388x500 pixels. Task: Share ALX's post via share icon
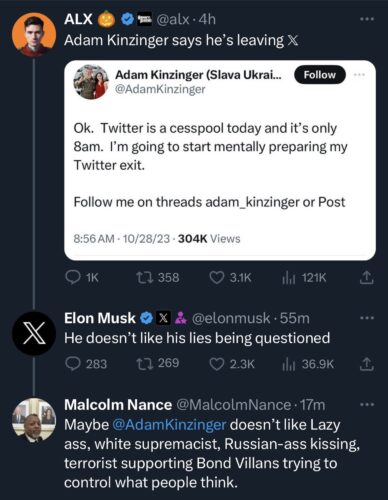coord(366,278)
